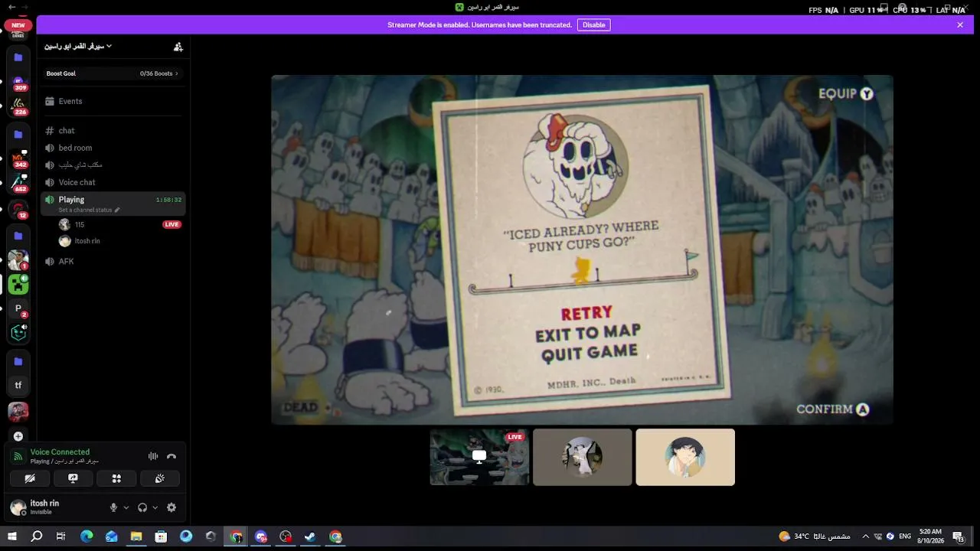Join the bed room voice channel
Screen dimensions: 980x551
tap(112, 148)
